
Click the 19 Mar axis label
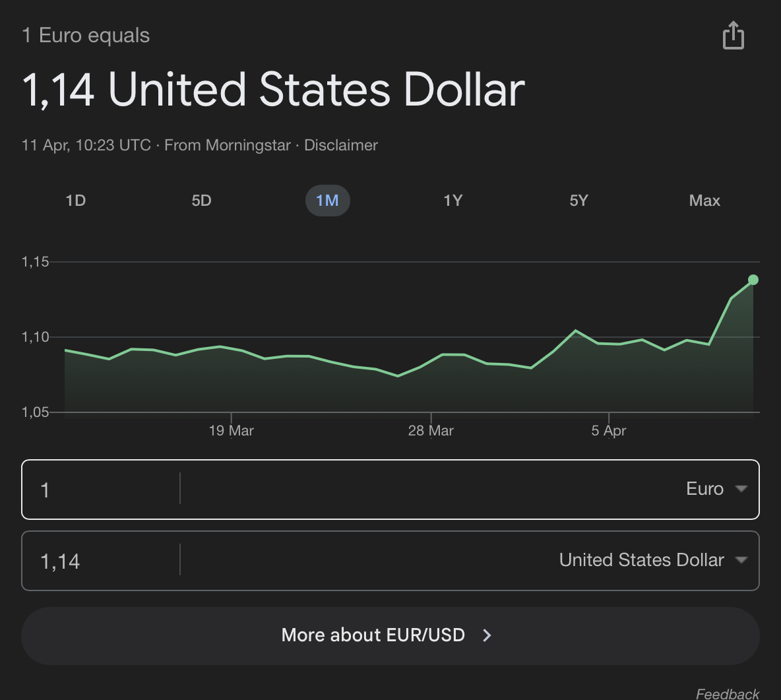point(231,430)
